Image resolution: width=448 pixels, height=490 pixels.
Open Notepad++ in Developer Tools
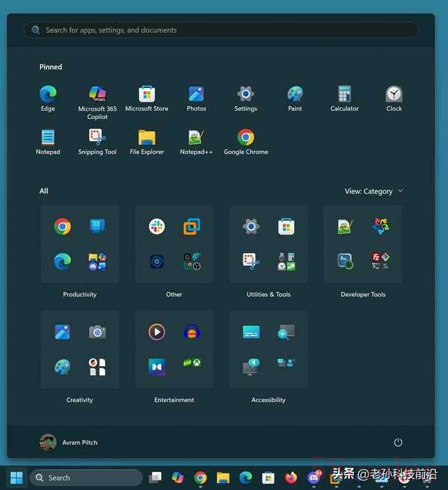click(x=345, y=226)
